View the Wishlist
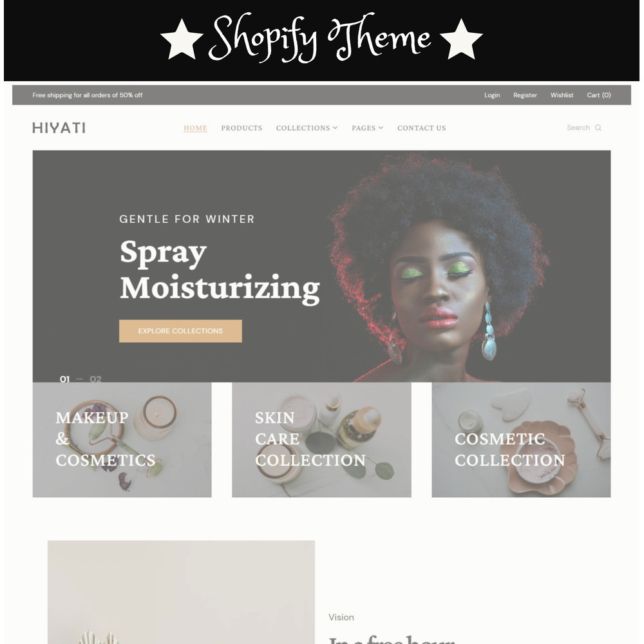The image size is (644, 644). tap(562, 95)
